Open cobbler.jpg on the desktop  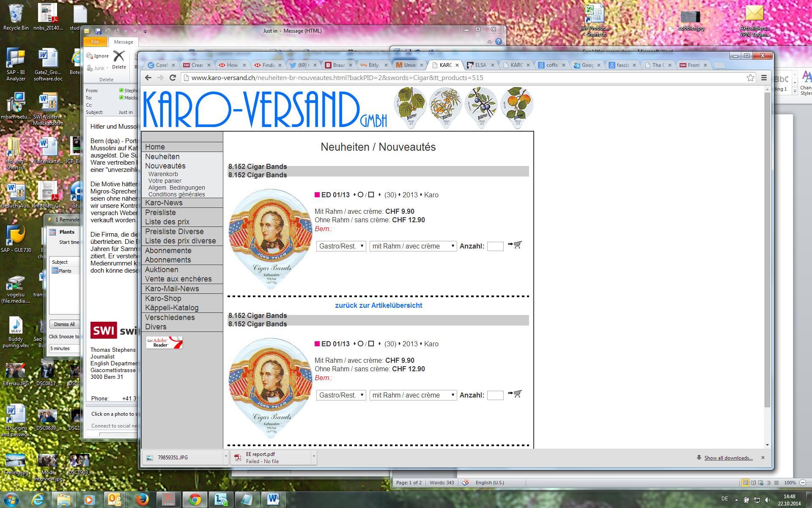[691, 20]
